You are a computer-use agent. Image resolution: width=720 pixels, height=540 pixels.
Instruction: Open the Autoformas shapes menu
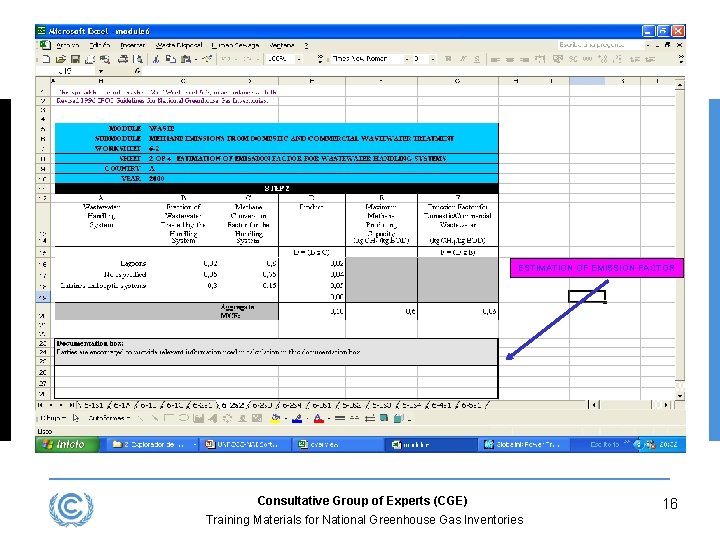[x=109, y=418]
